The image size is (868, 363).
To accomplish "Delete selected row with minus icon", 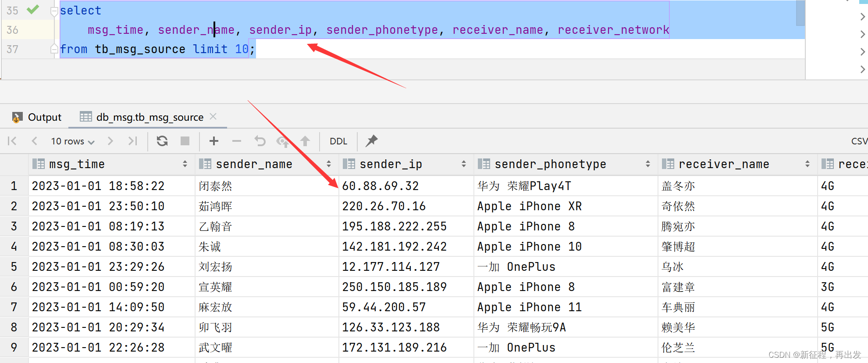I will (x=237, y=141).
